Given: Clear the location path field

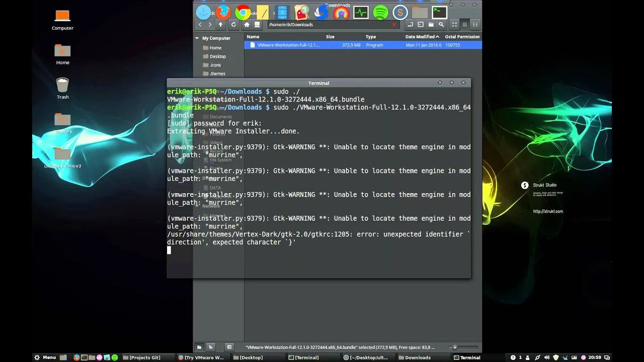Looking at the screenshot, I should pyautogui.click(x=394, y=25).
